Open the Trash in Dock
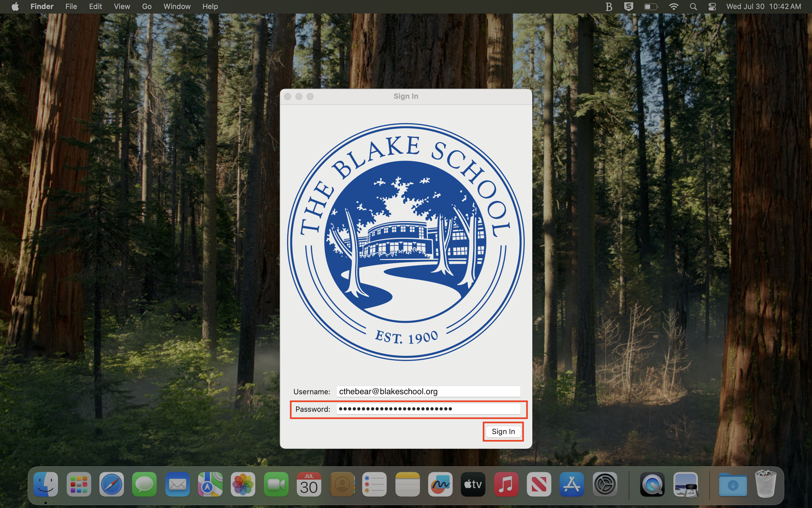This screenshot has height=508, width=812. click(766, 484)
